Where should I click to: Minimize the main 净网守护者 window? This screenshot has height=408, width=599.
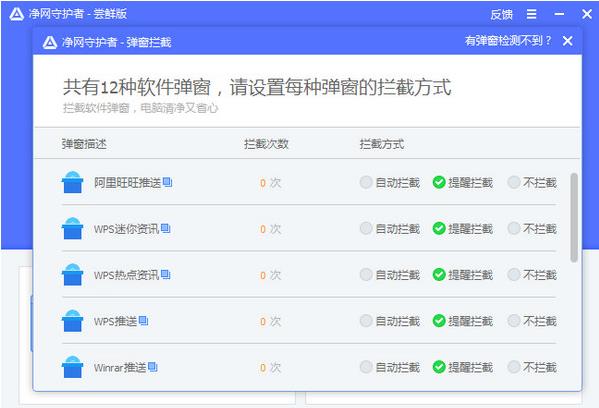(559, 14)
